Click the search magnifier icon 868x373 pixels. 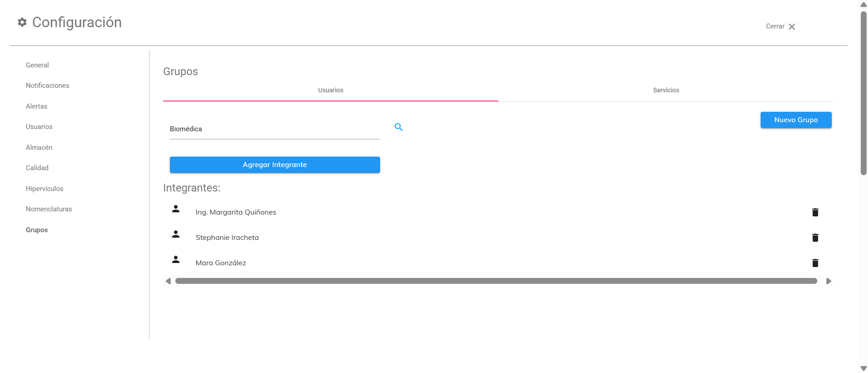click(399, 127)
